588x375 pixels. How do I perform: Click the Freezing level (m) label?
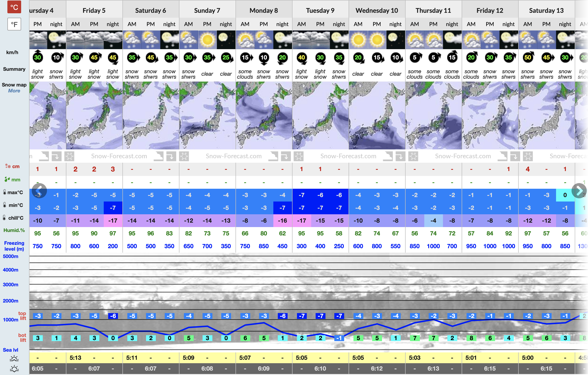pyautogui.click(x=14, y=246)
